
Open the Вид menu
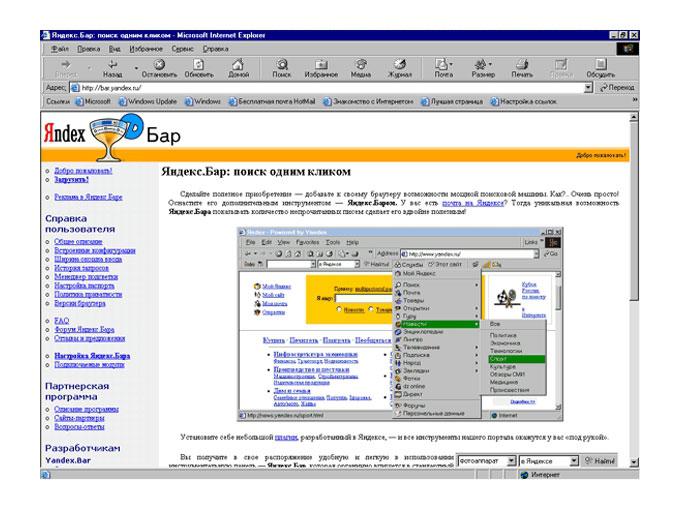coord(114,49)
